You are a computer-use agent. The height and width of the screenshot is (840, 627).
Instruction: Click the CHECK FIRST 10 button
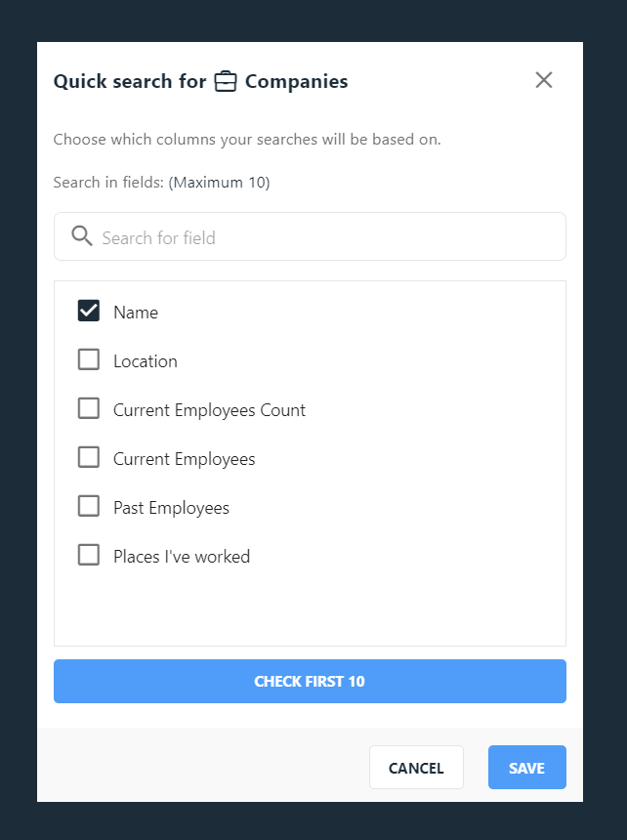310,681
